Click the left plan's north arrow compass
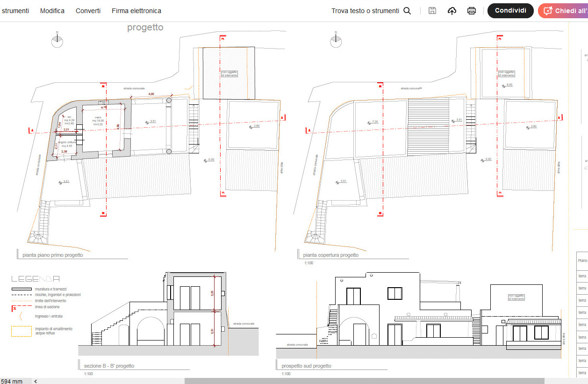 click(x=57, y=41)
